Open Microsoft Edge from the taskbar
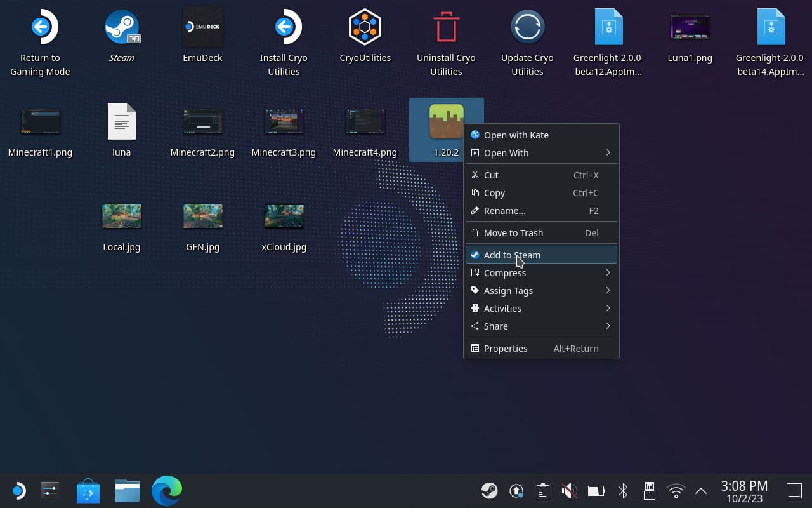The height and width of the screenshot is (508, 812). [x=166, y=490]
